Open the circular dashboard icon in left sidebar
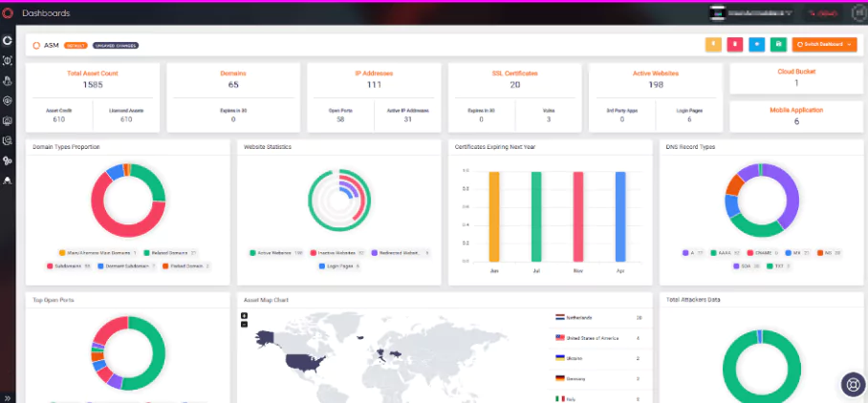Screen dimensions: 868x403 [x=8, y=40]
